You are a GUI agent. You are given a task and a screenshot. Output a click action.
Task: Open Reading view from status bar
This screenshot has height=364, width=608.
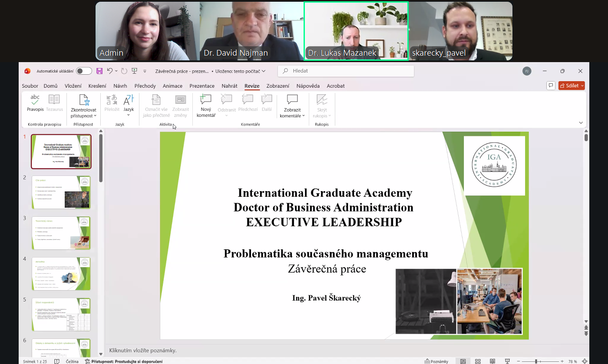coord(492,361)
